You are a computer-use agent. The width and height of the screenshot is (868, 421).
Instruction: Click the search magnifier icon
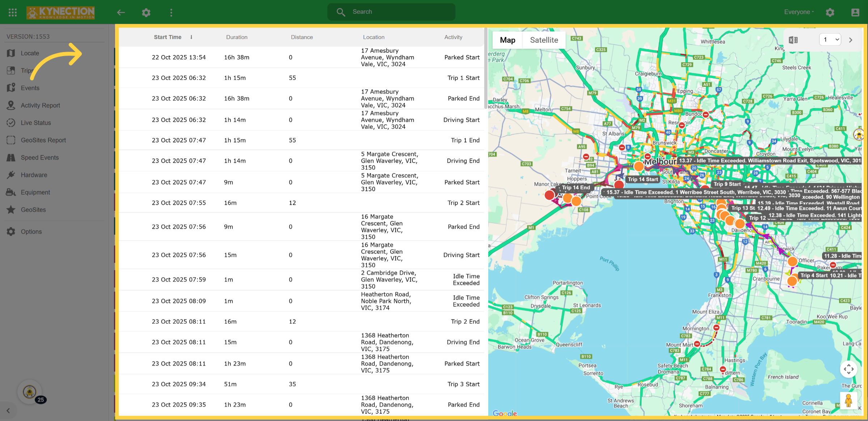click(x=341, y=12)
